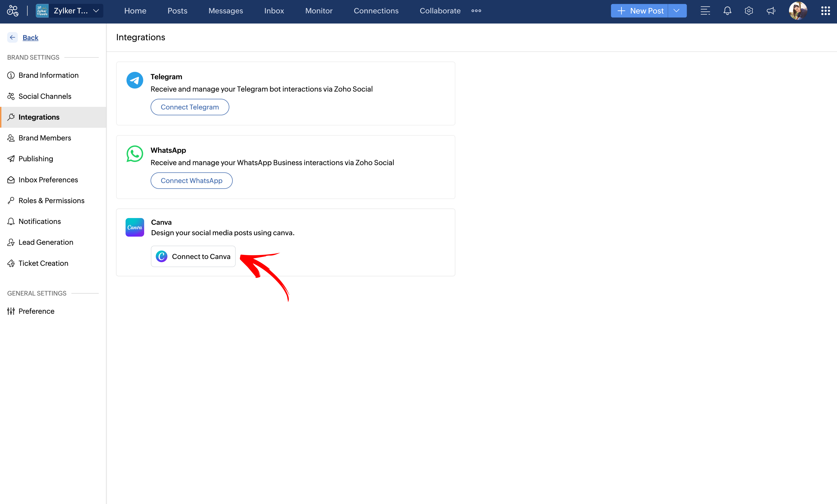The image size is (837, 504).
Task: Click the notifications bell icon in top bar
Action: (727, 11)
